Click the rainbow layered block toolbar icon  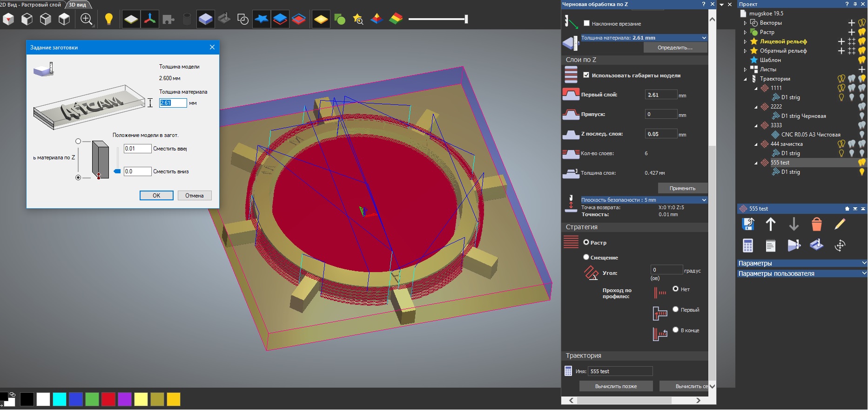[396, 19]
